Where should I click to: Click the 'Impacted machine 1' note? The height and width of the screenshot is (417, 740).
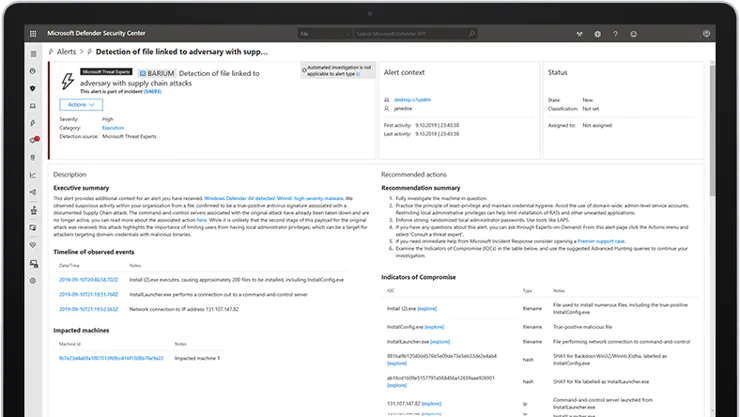click(197, 358)
